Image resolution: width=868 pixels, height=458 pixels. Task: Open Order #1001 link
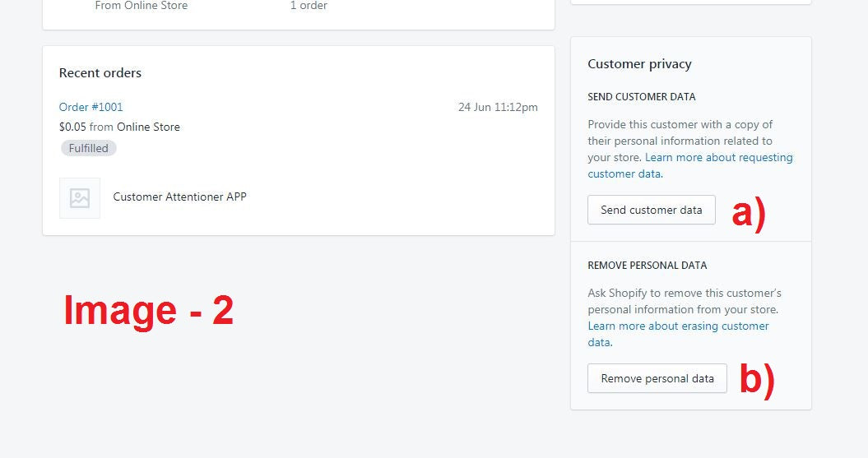(91, 107)
